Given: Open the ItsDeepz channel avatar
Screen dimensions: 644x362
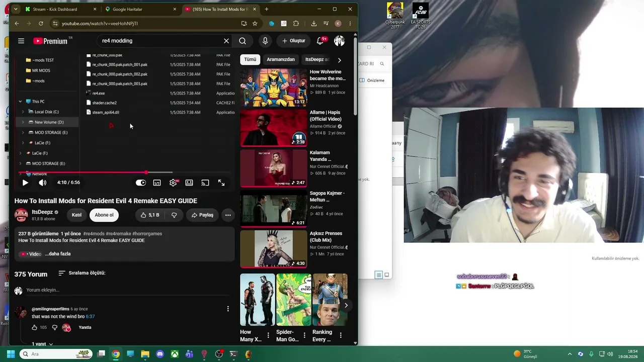Looking at the screenshot, I should tap(21, 215).
